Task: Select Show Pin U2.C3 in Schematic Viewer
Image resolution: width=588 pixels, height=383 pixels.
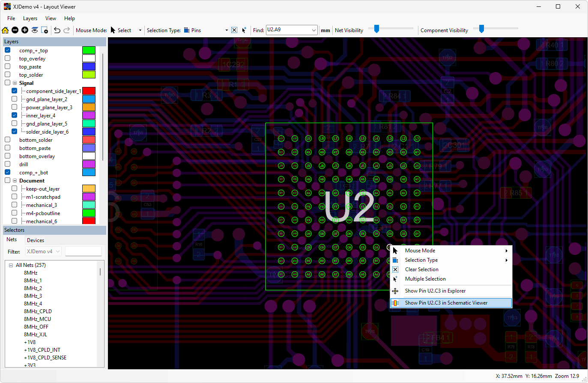Action: 446,303
